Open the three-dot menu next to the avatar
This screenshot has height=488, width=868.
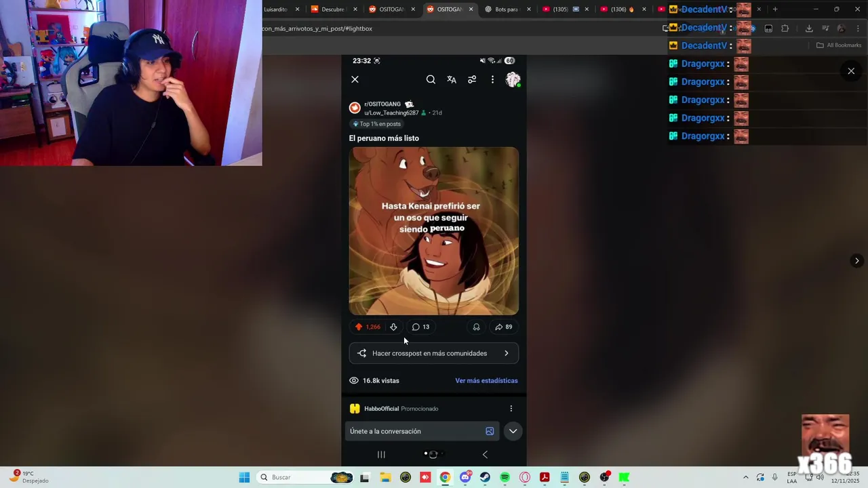tap(492, 79)
